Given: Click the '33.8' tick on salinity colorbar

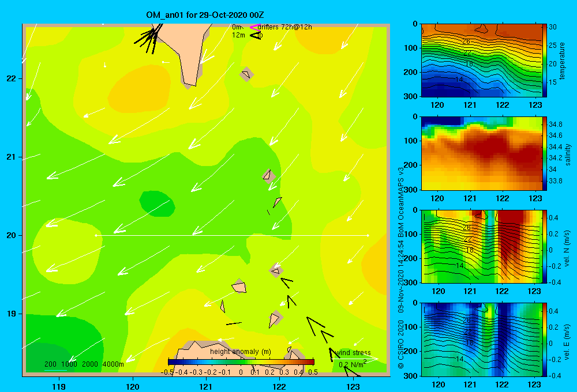Looking at the screenshot, I should pyautogui.click(x=555, y=180).
